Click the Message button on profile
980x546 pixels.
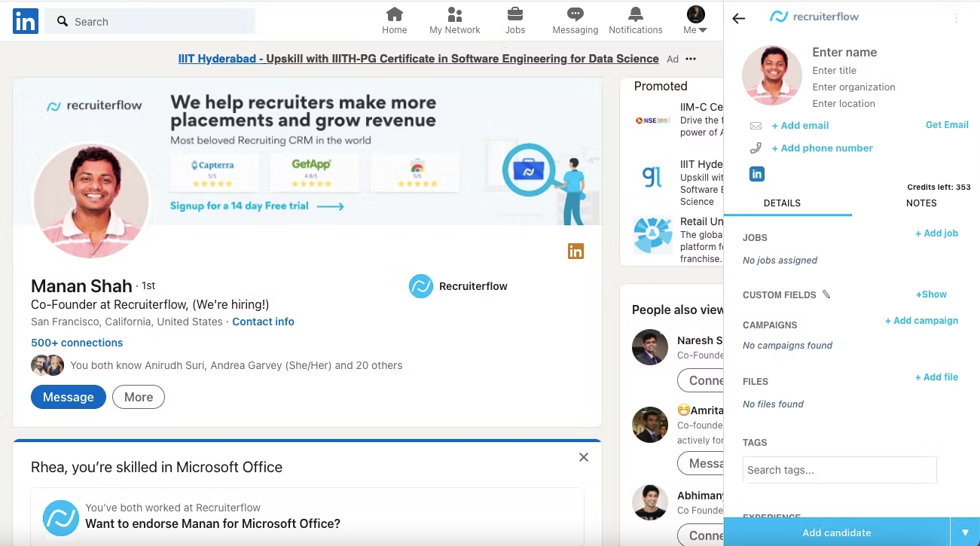[68, 397]
